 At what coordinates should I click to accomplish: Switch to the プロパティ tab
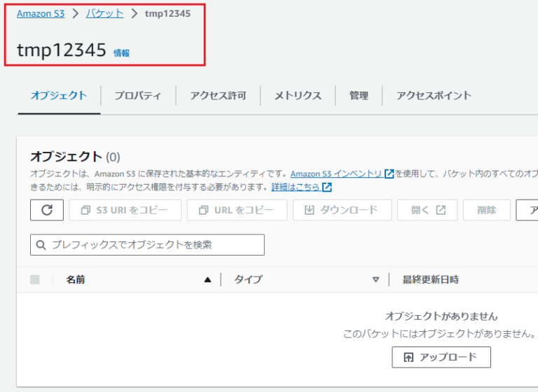tap(138, 95)
